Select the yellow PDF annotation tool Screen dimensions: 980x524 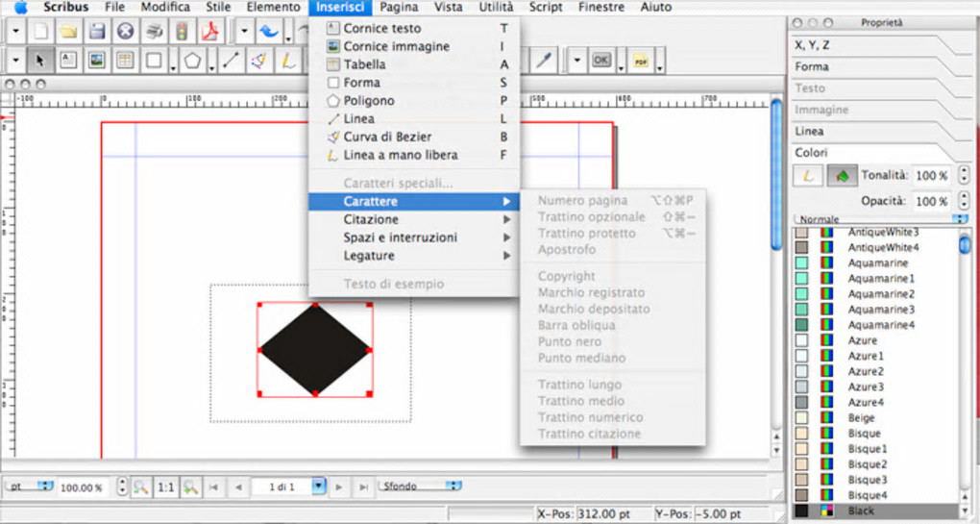click(641, 61)
